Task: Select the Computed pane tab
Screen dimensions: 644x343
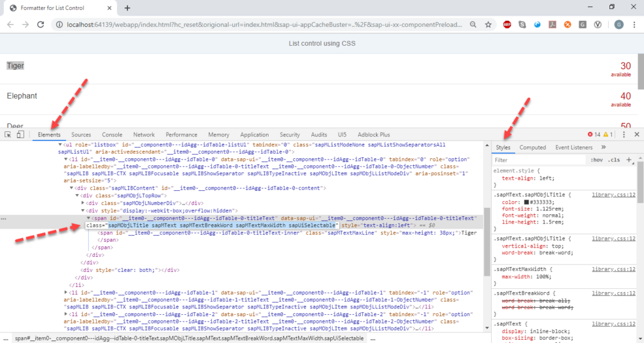Action: coord(533,147)
